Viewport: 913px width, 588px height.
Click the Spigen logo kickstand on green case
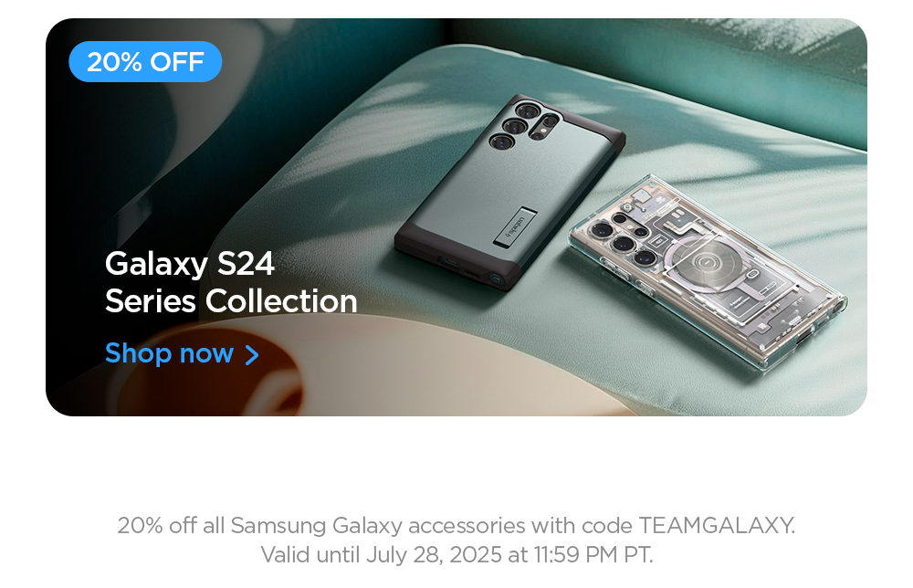tap(516, 226)
